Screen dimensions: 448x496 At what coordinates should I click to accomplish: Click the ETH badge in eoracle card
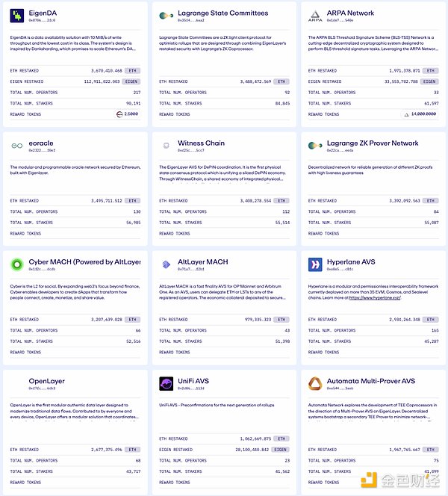[x=132, y=200]
